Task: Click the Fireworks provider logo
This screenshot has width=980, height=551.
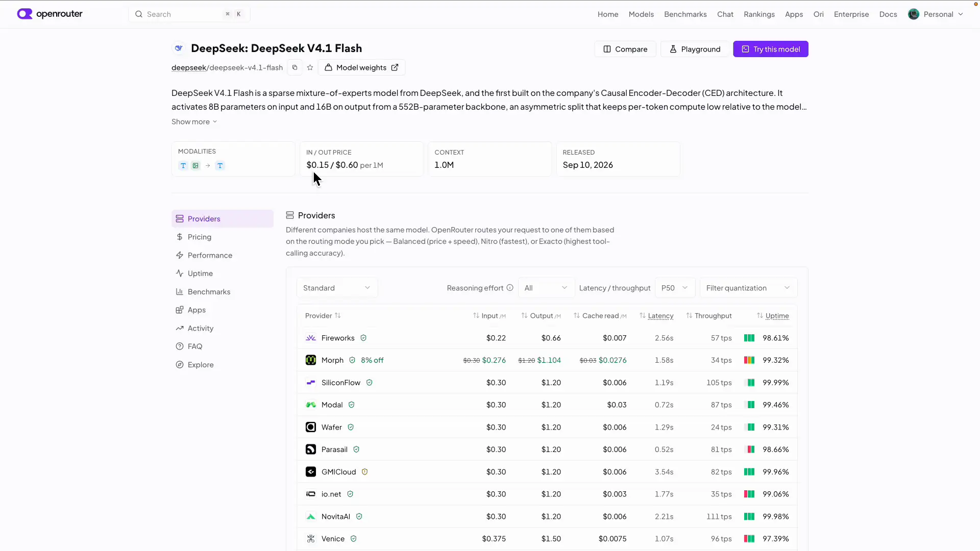Action: coord(311,338)
